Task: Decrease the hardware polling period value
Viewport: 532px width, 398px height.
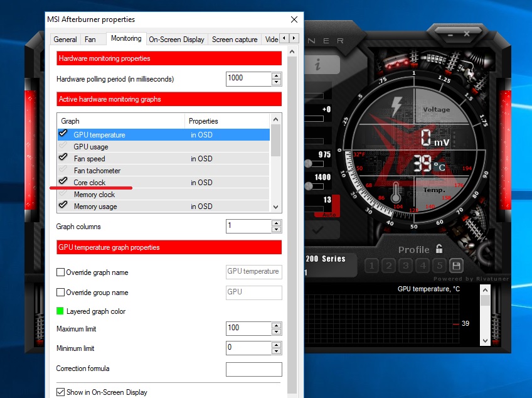Action: point(277,82)
